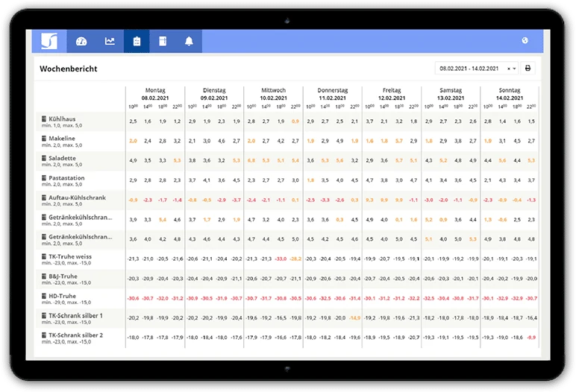Open the Pastastation row label

(66, 177)
